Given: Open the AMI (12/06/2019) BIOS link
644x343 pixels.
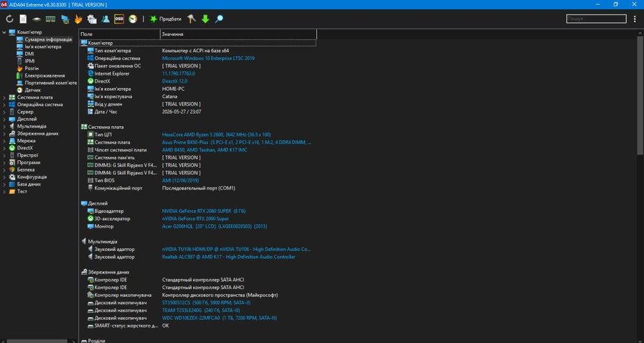Looking at the screenshot, I should coord(180,180).
